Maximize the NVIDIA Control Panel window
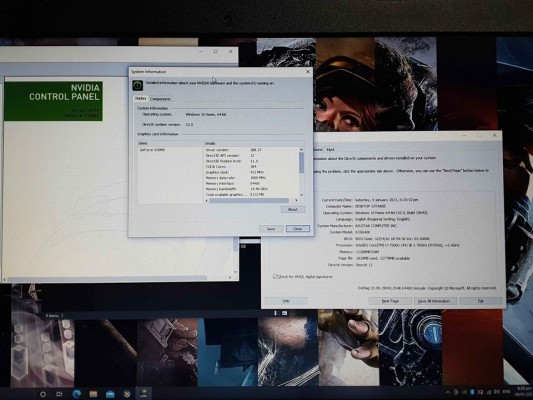533x400 pixels. pos(216,51)
